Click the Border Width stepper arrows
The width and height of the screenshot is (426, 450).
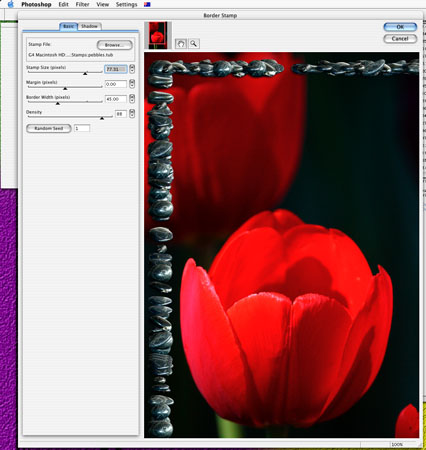point(132,99)
